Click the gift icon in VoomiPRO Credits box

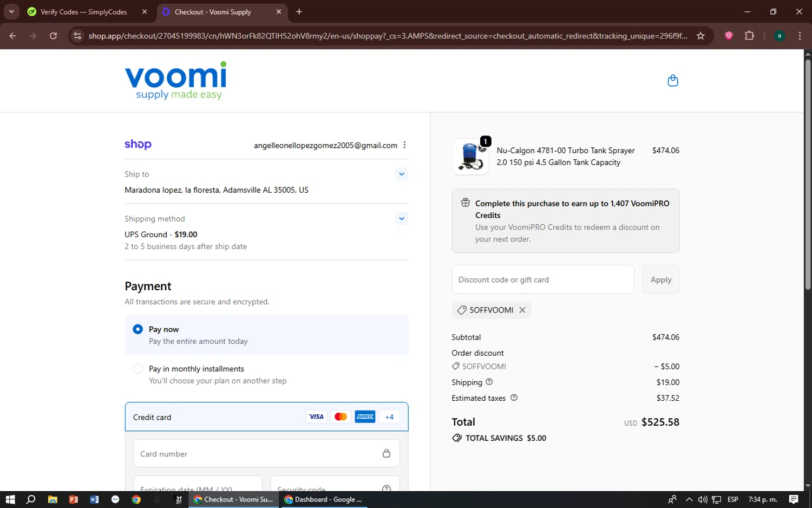(x=465, y=203)
